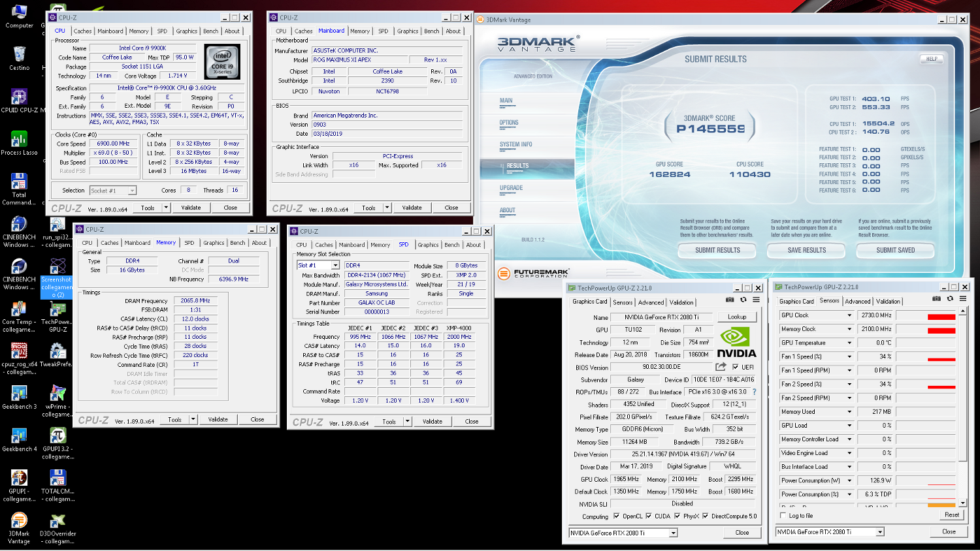The width and height of the screenshot is (980, 551).
Task: Open the Process Lasso desktop icon
Action: [19, 143]
